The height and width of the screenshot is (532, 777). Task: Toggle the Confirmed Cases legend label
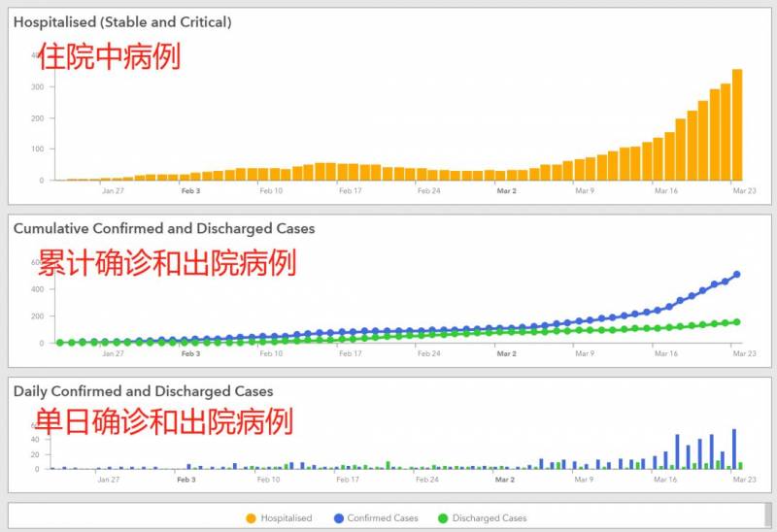[383, 518]
